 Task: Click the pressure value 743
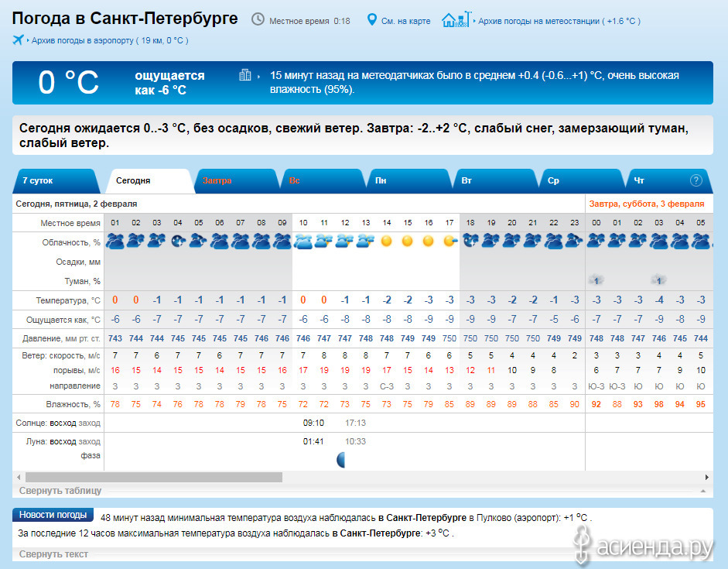click(115, 338)
